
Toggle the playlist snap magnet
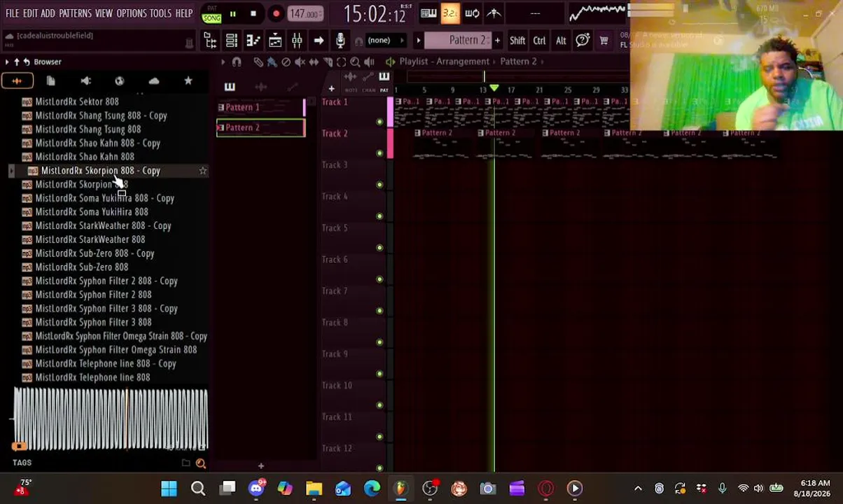point(237,62)
